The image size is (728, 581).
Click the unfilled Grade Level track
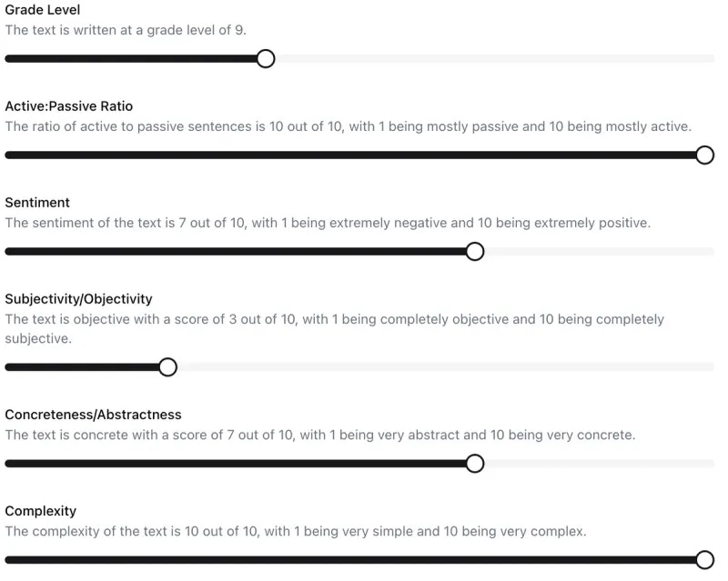pyautogui.click(x=495, y=58)
